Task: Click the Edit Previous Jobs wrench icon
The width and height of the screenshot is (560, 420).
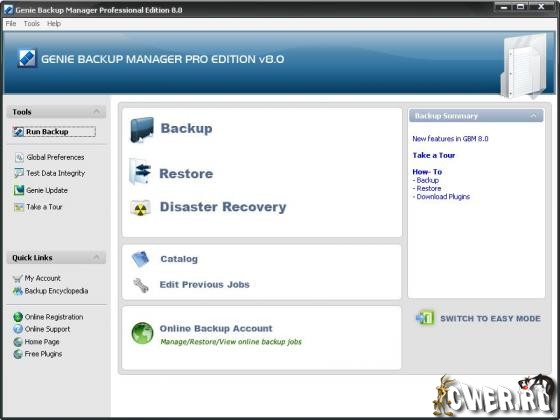Action: tap(141, 285)
